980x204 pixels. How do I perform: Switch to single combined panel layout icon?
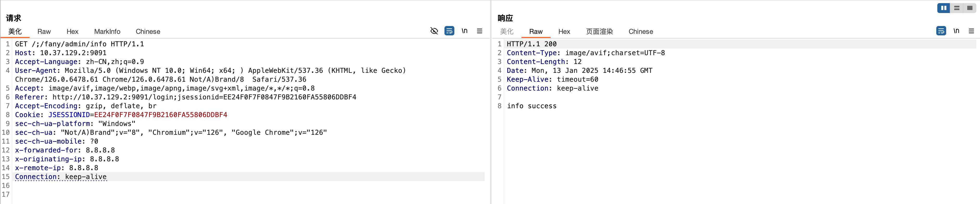[x=969, y=8]
